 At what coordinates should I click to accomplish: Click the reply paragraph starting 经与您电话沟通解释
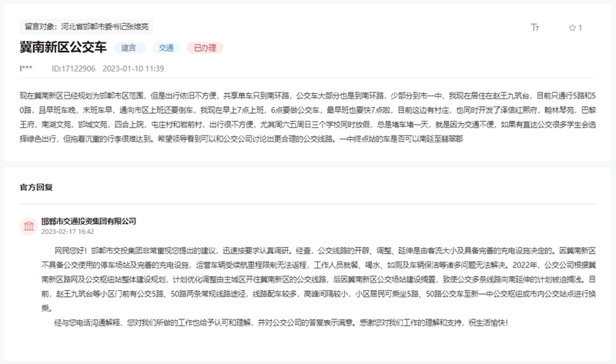pos(281,322)
